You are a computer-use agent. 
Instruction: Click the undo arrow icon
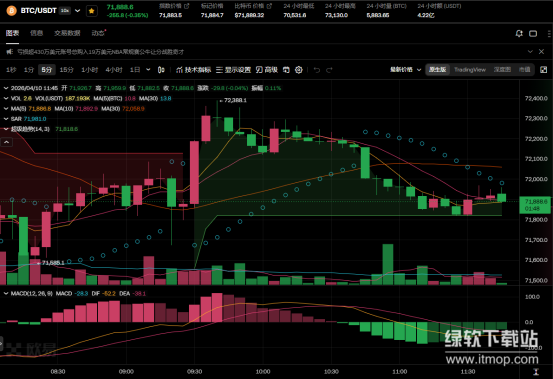317,70
